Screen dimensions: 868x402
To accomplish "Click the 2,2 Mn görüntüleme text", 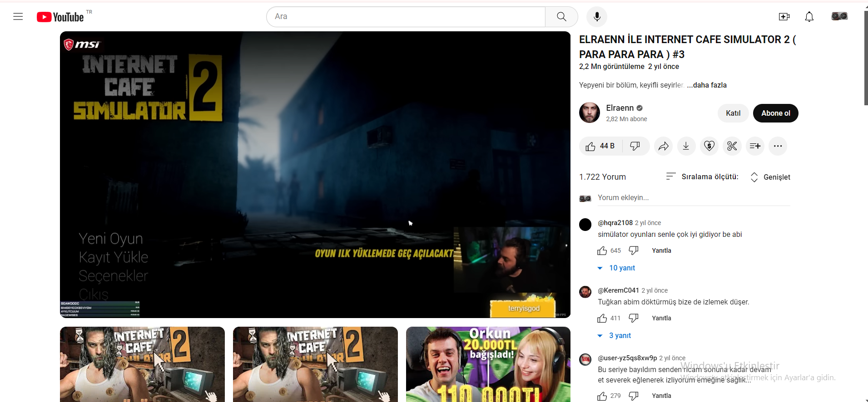I will point(611,67).
